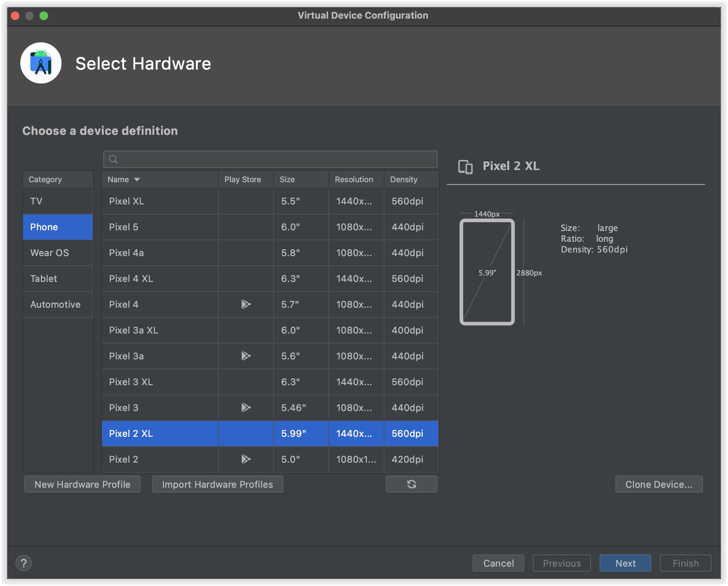Click the Android Studio logo icon

(x=41, y=63)
